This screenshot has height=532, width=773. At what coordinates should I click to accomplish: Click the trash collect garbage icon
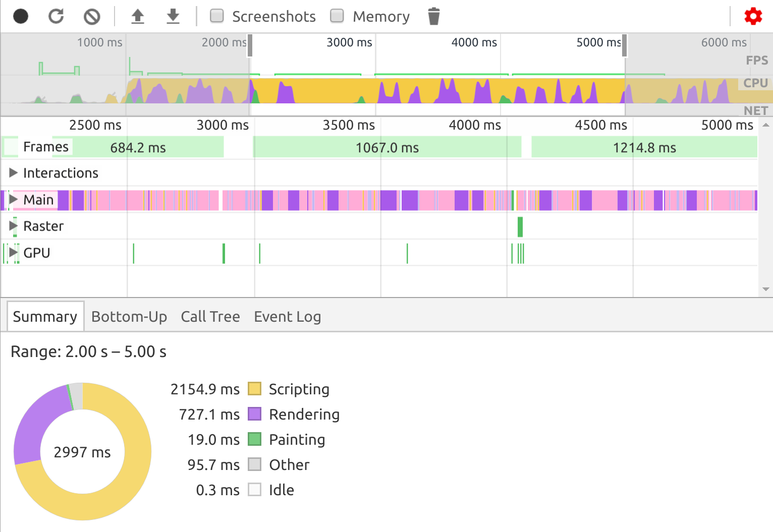coord(433,17)
